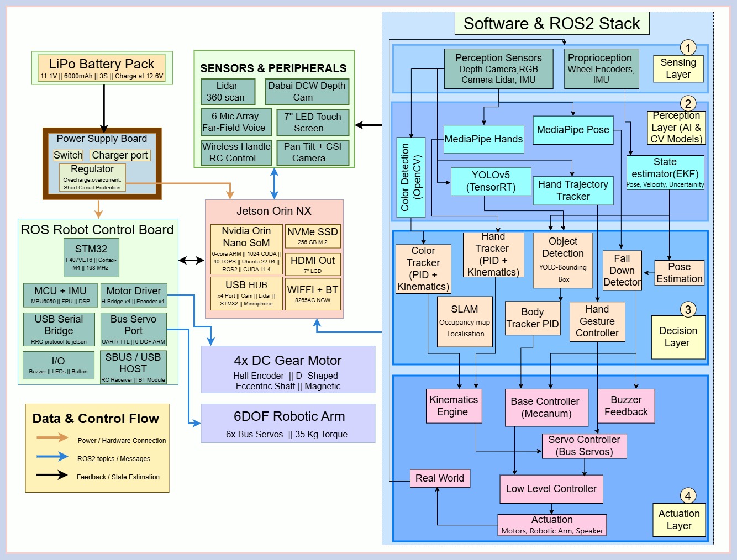
Task: Select the 6 Mic Array Far-Field Voice box
Action: [236, 122]
